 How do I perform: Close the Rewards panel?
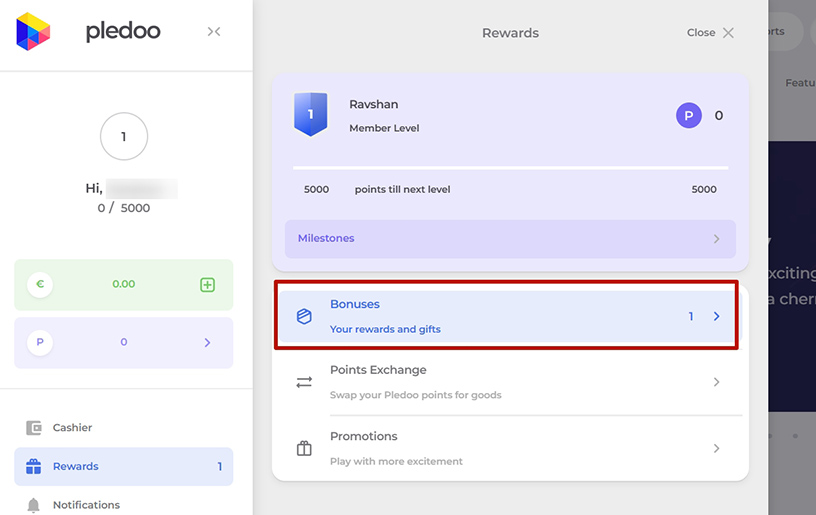(711, 33)
